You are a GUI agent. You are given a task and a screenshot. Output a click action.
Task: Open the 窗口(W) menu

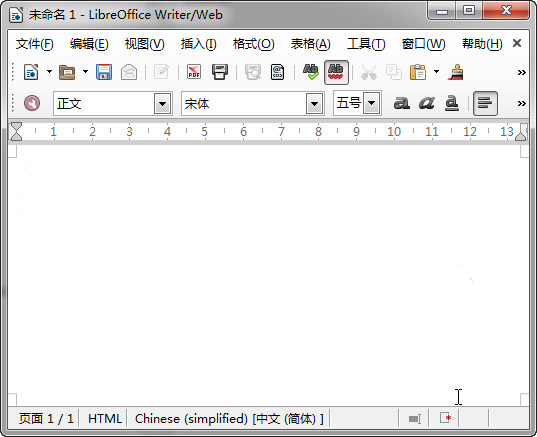[x=423, y=44]
